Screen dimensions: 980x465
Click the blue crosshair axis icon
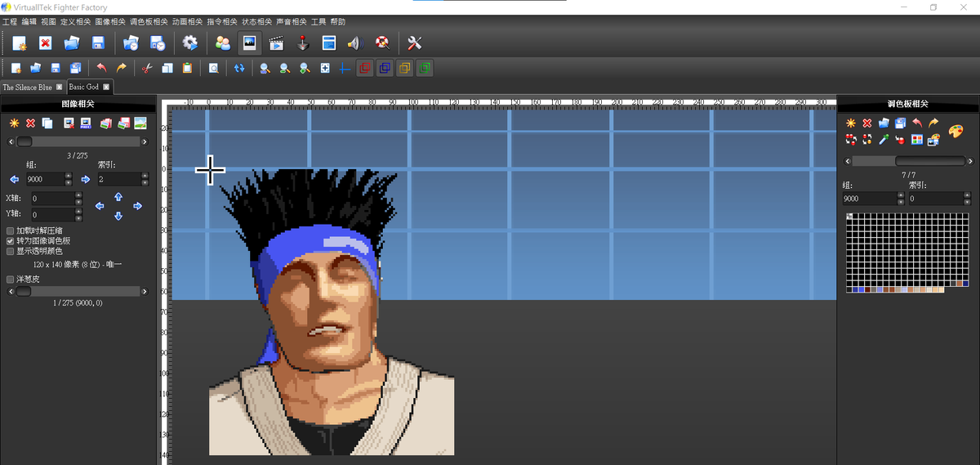345,69
